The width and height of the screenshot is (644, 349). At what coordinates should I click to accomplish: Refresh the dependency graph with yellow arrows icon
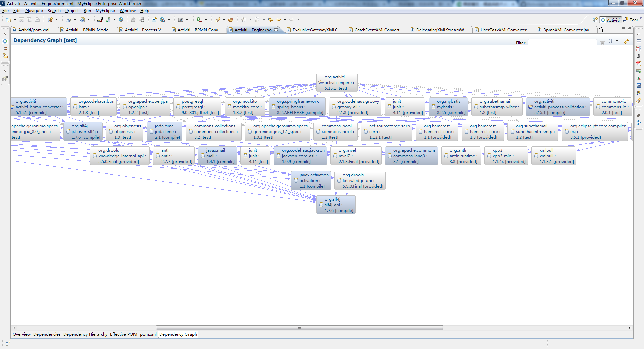pyautogui.click(x=626, y=41)
